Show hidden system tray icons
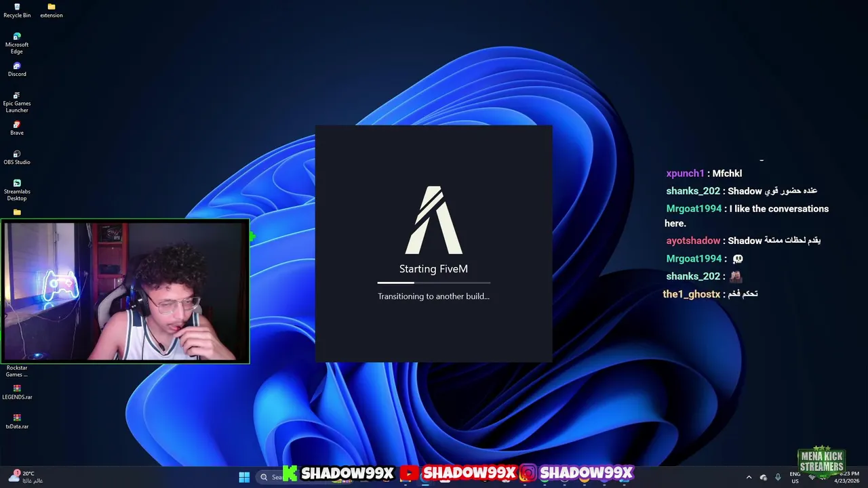The image size is (868, 488). pos(749,477)
